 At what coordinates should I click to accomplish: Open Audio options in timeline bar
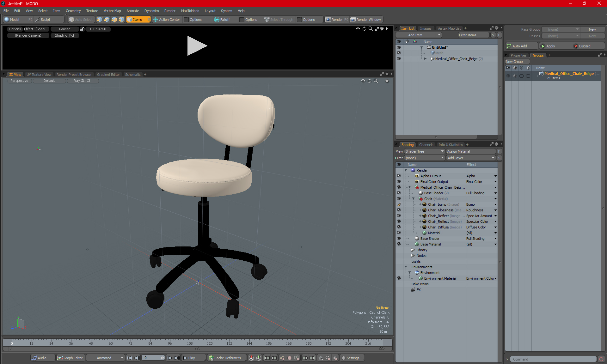click(x=42, y=358)
